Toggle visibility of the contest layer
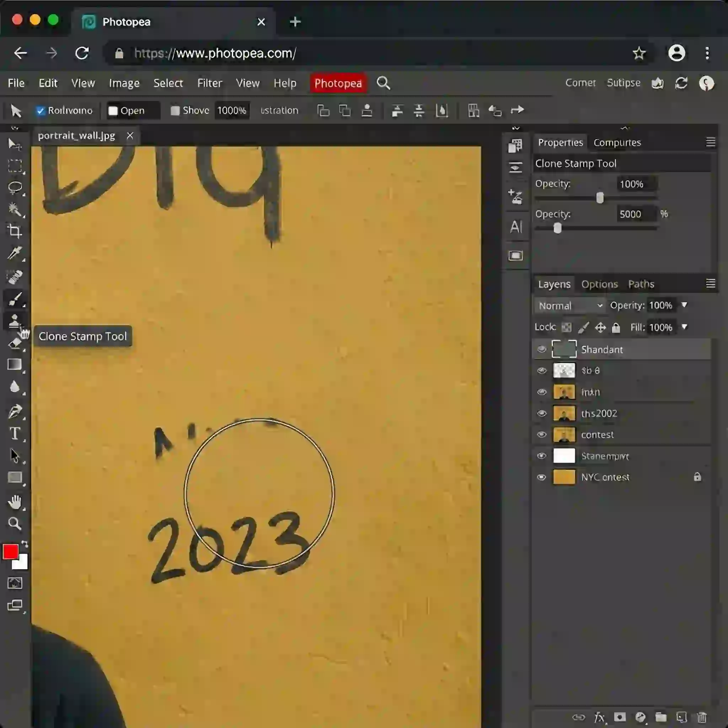 (541, 434)
